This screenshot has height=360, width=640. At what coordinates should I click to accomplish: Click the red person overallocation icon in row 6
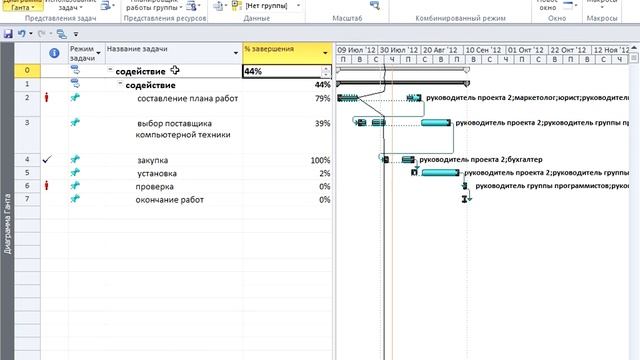pyautogui.click(x=47, y=186)
